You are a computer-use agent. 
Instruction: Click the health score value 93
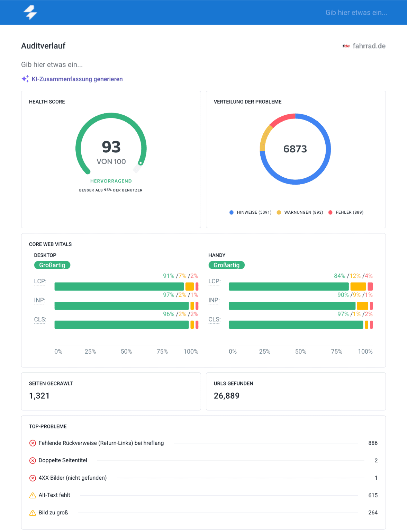point(111,147)
